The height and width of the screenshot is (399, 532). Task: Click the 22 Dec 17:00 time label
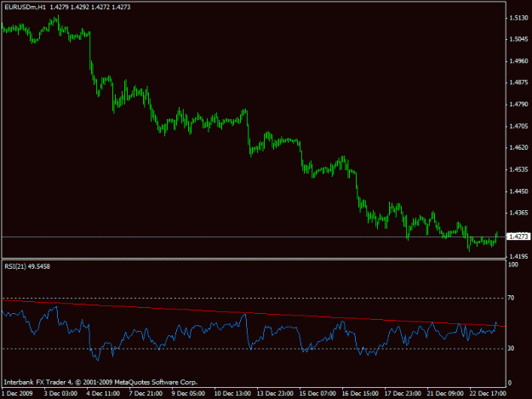488,393
